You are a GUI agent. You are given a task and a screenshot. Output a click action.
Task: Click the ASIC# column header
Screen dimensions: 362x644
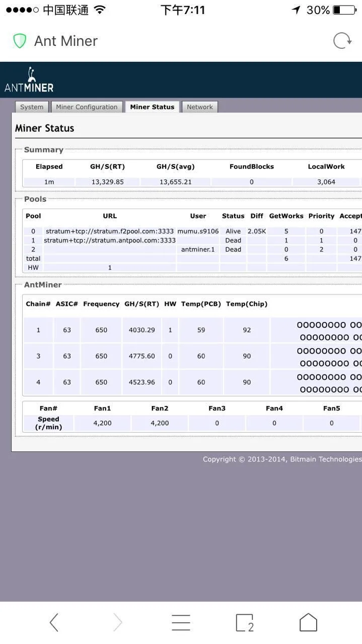pos(67,304)
